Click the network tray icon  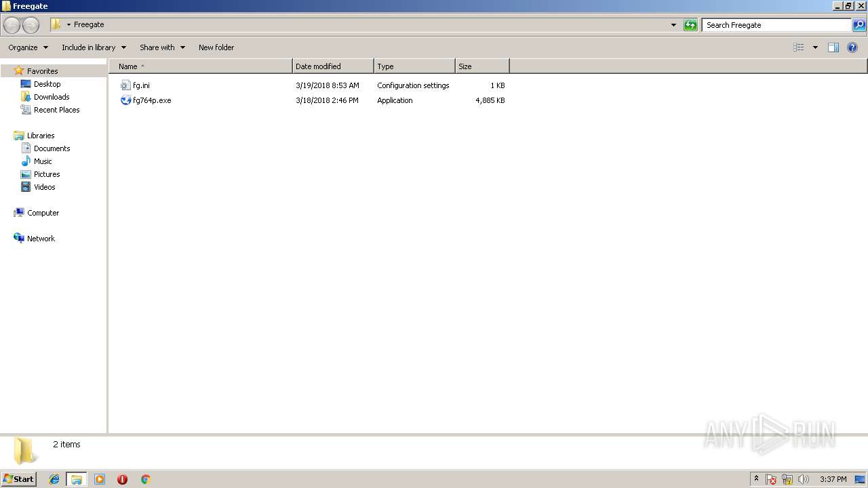coord(787,479)
